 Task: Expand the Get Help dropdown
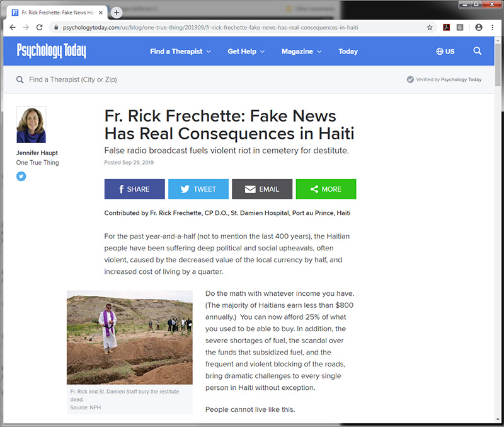pos(246,52)
